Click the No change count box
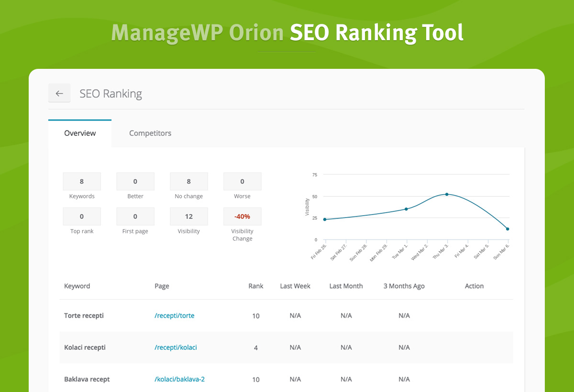This screenshot has height=392, width=574. (x=189, y=182)
